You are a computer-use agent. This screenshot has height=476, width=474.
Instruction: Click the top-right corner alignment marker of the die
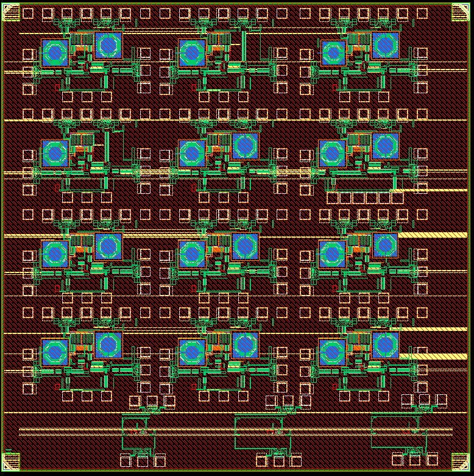[461, 12]
